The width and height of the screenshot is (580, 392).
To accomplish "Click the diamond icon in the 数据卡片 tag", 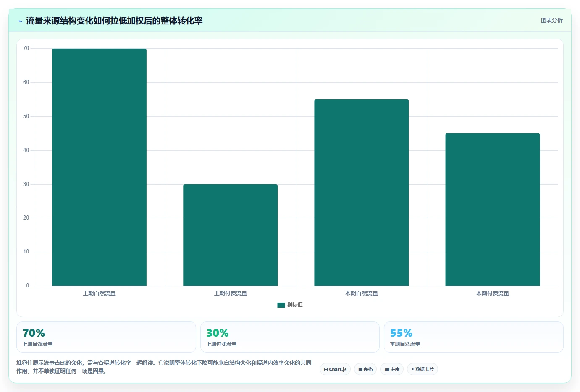I will [x=413, y=369].
